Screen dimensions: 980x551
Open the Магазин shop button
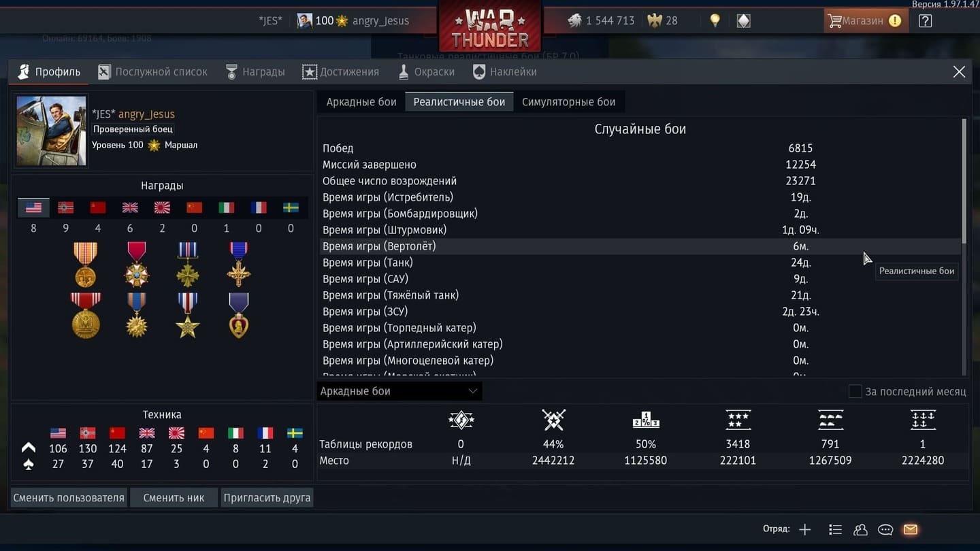pos(865,20)
